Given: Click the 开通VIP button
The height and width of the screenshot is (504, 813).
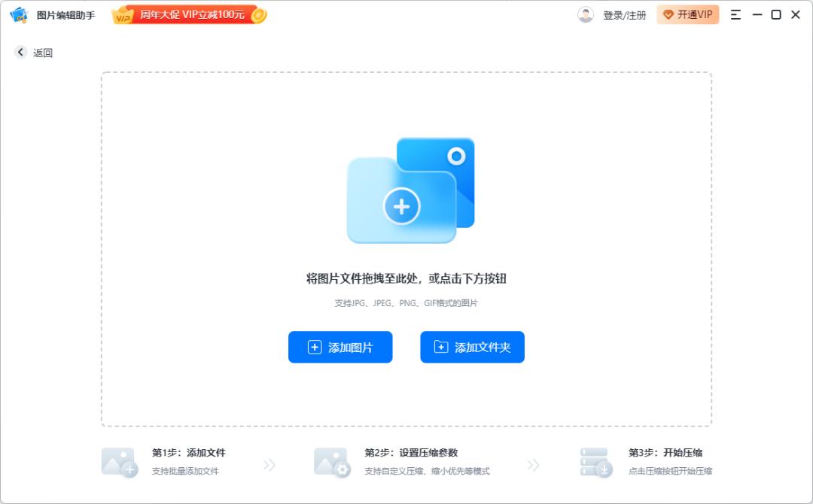Looking at the screenshot, I should 687,14.
